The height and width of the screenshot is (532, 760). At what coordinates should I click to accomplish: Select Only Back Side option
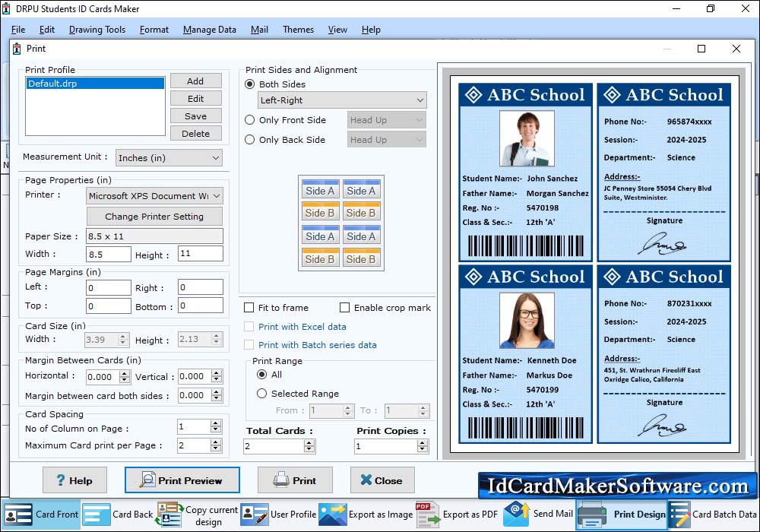[x=249, y=140]
